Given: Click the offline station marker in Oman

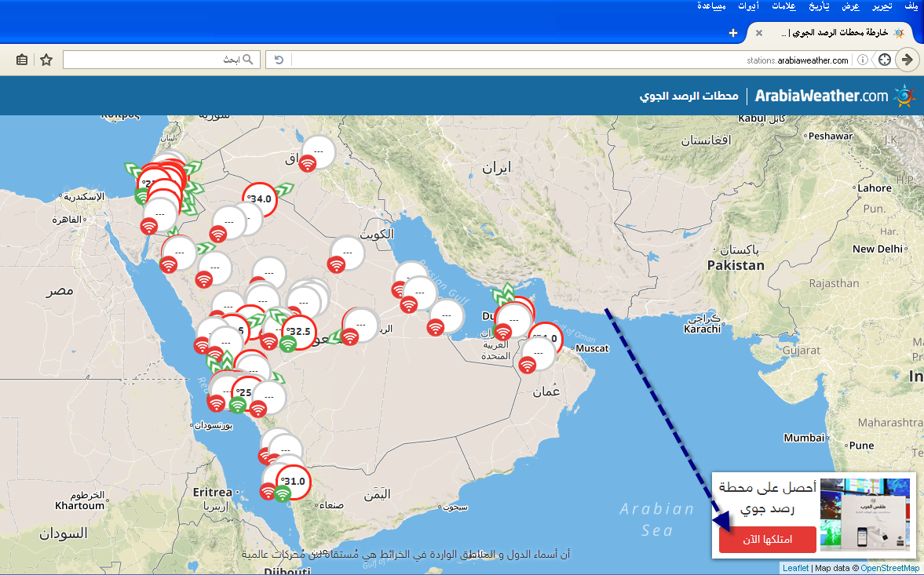Looking at the screenshot, I should [x=538, y=353].
